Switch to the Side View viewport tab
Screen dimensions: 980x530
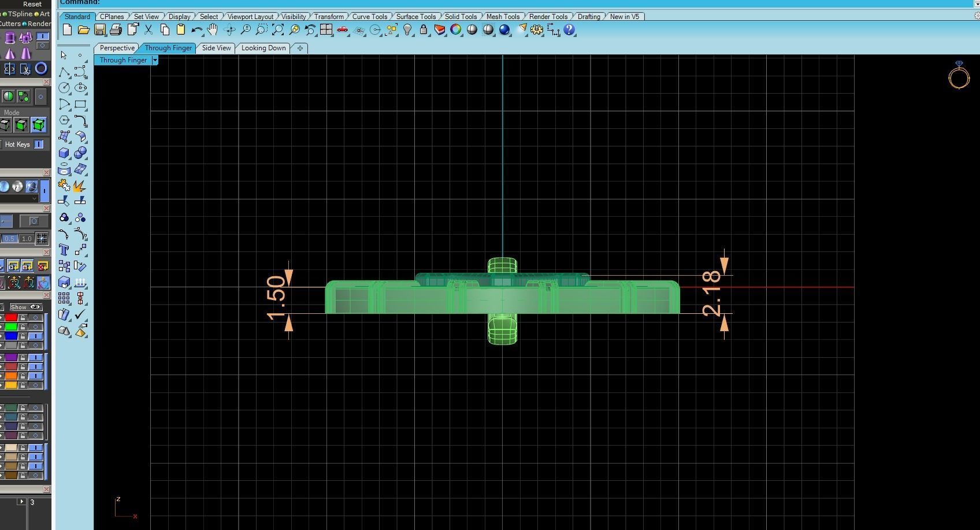[x=217, y=48]
